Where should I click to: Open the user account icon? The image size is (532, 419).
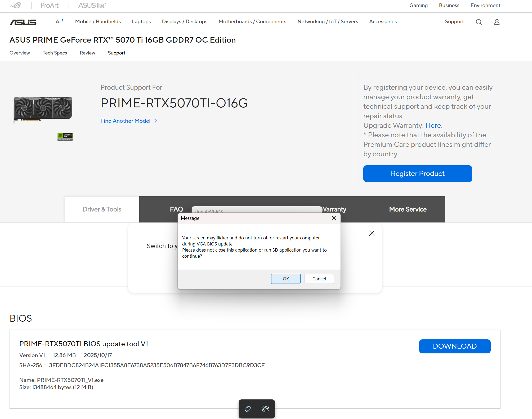[x=497, y=22]
